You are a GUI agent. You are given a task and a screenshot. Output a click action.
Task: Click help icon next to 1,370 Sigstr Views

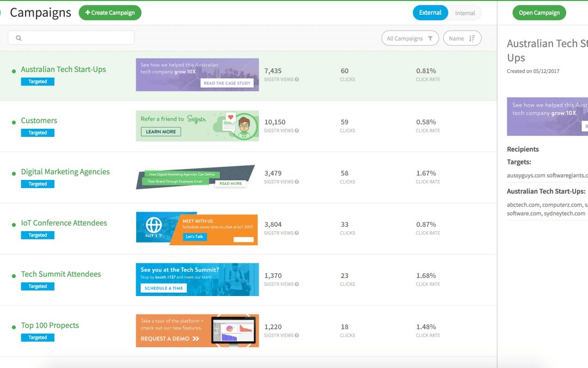pos(297,284)
